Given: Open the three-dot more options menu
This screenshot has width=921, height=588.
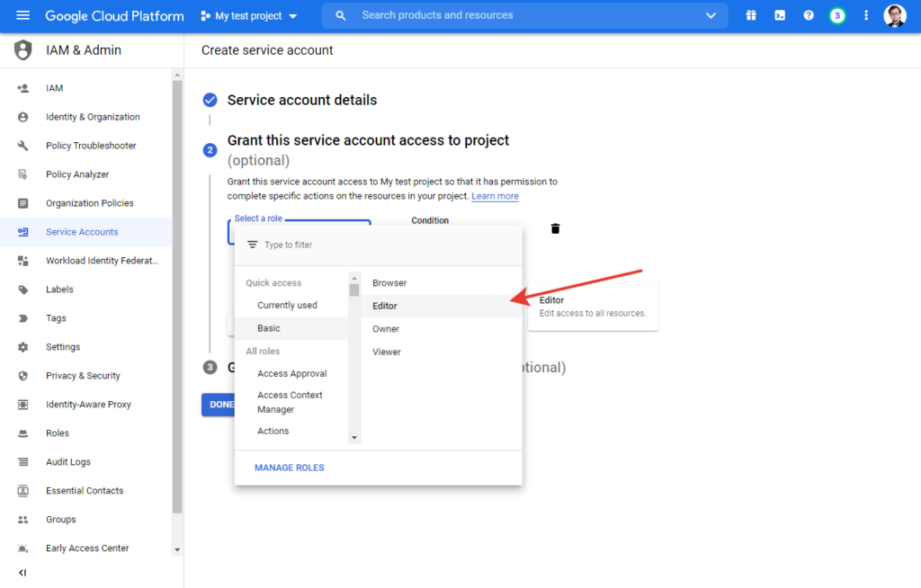Looking at the screenshot, I should 866,15.
